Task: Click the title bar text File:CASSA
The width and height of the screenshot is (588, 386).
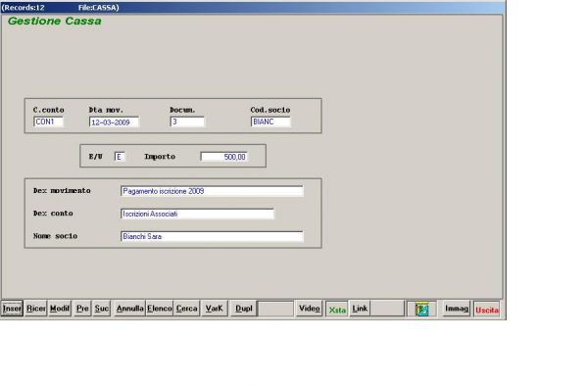Action: 99,8
